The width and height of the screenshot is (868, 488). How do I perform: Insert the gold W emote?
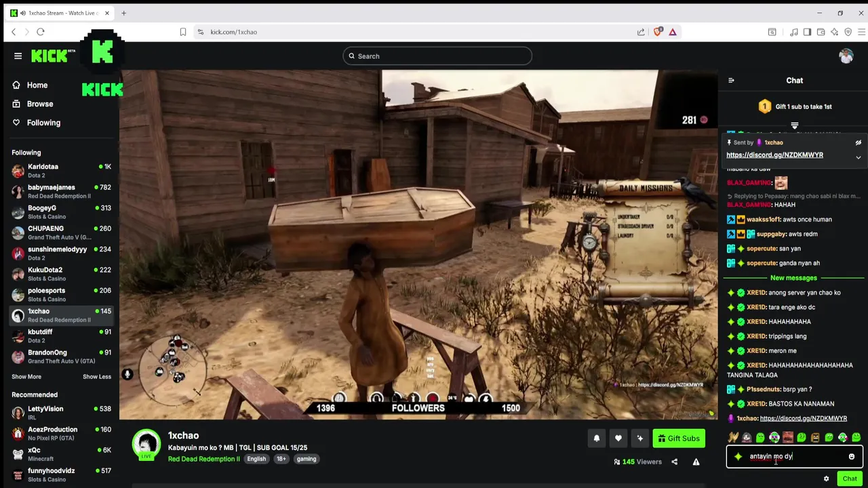(x=733, y=438)
